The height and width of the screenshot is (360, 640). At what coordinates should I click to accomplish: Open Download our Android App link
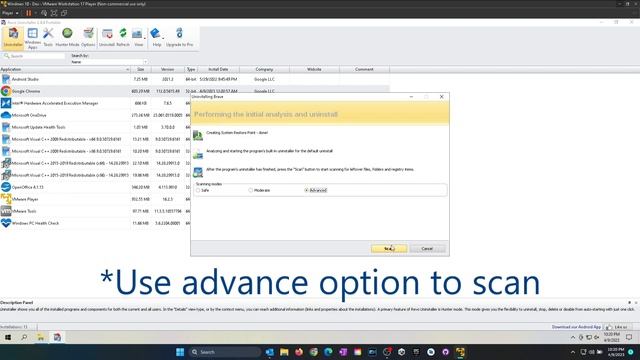(576, 327)
